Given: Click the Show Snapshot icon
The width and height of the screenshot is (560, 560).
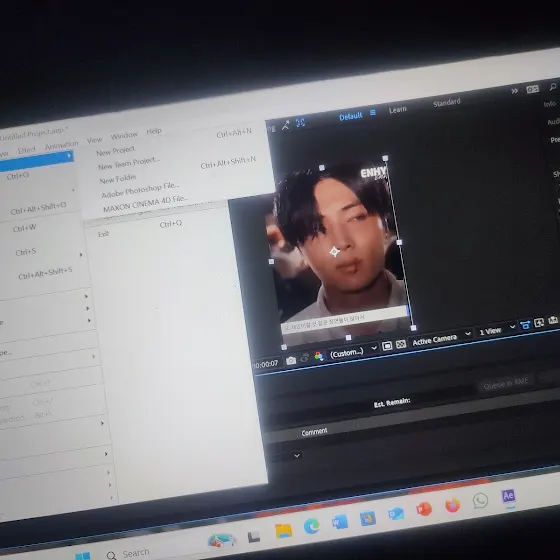Looking at the screenshot, I should 305,358.
